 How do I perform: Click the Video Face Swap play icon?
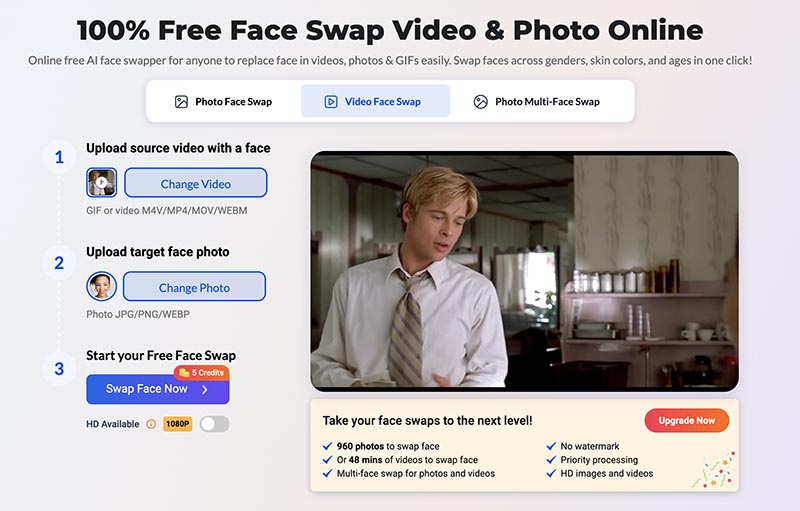(331, 101)
